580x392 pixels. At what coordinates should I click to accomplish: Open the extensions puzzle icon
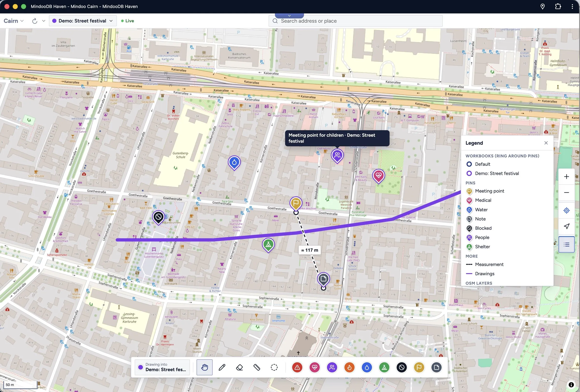coord(558,7)
